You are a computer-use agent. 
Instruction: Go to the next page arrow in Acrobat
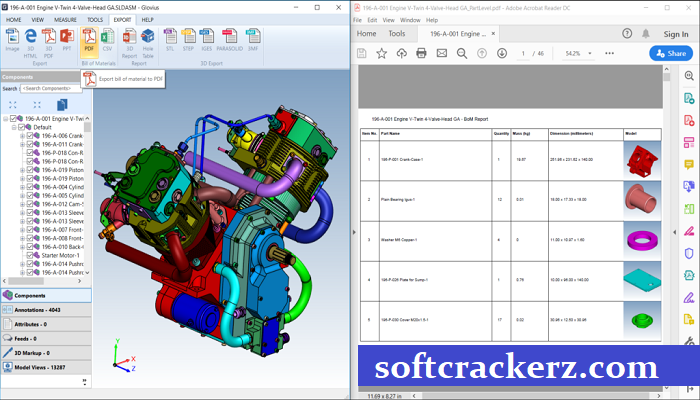(x=502, y=53)
